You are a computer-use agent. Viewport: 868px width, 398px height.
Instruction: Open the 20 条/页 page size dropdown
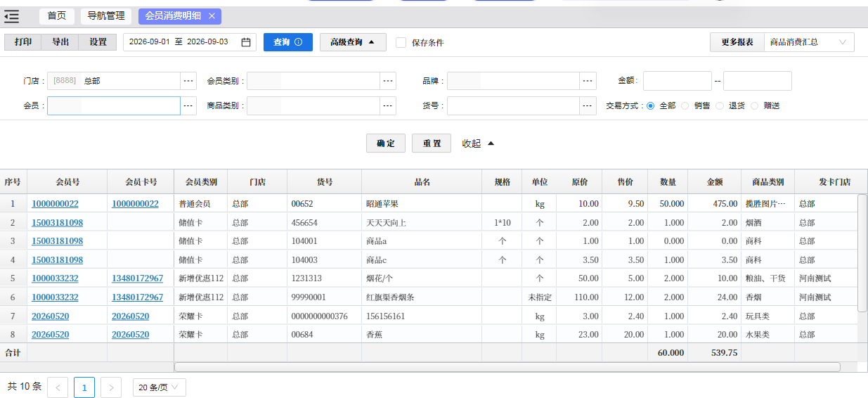[x=160, y=387]
